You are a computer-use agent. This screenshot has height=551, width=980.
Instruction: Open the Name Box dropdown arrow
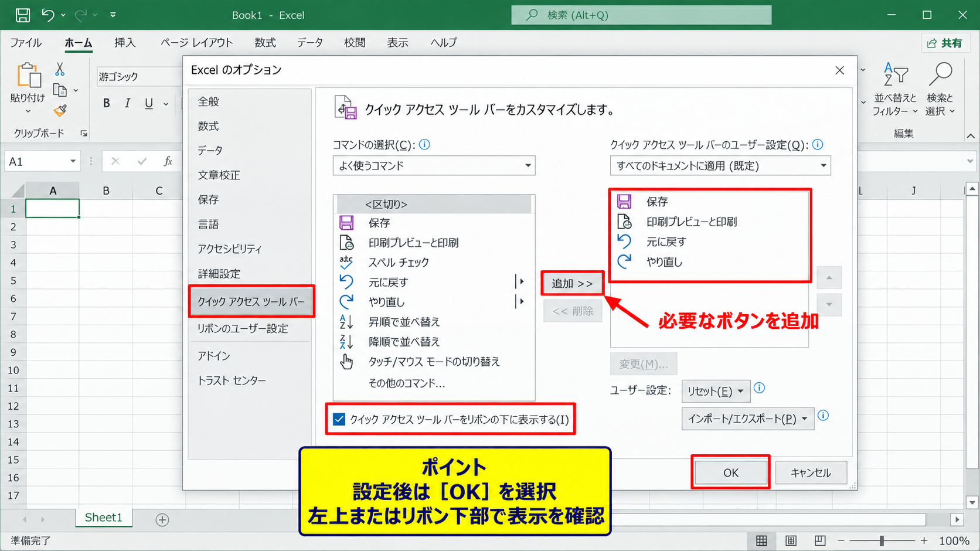[73, 161]
